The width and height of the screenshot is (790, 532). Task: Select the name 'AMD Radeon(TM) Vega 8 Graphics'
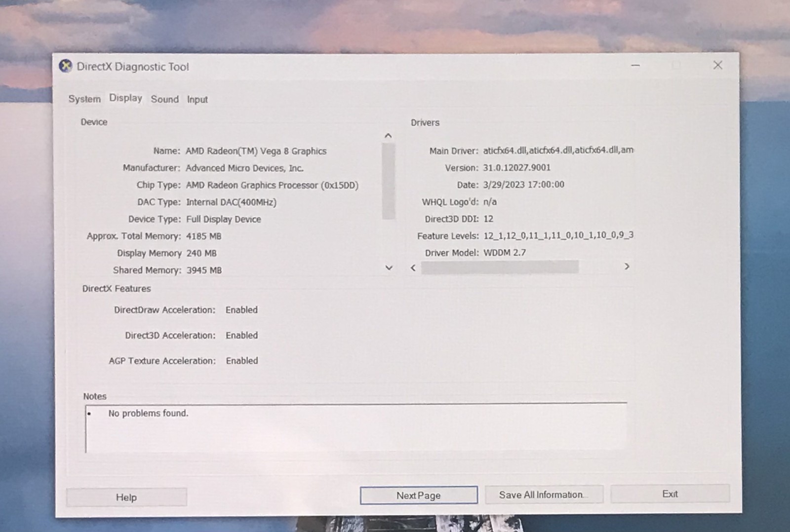point(256,151)
